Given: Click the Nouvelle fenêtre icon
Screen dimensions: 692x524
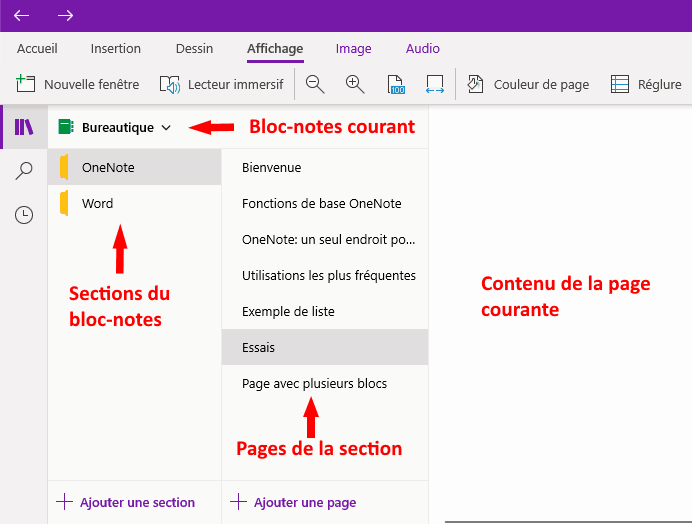Looking at the screenshot, I should pyautogui.click(x=25, y=84).
